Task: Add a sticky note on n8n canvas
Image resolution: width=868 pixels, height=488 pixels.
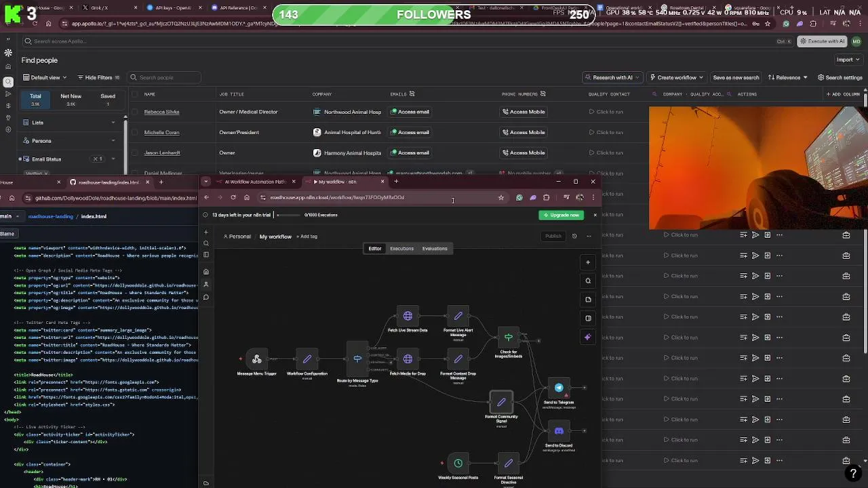Action: point(588,300)
